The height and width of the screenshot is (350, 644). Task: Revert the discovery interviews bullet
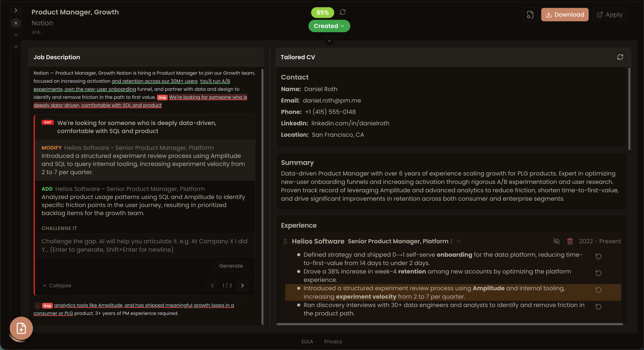click(x=598, y=307)
